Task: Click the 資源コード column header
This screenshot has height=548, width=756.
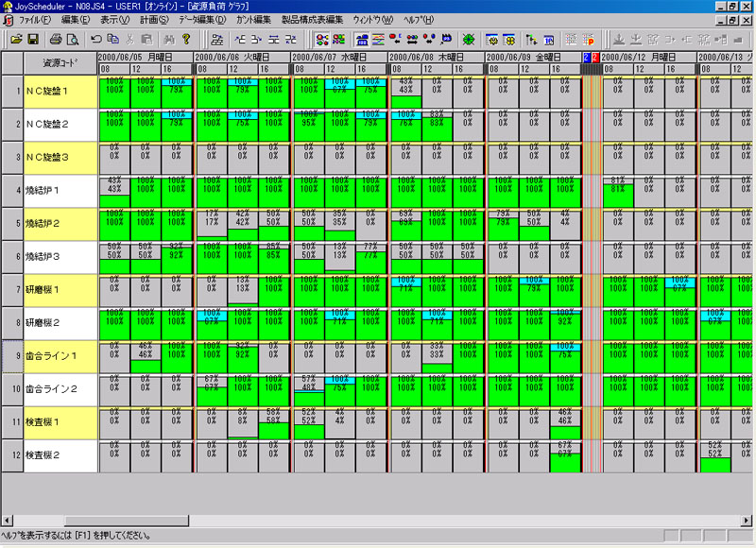Action: click(60, 63)
